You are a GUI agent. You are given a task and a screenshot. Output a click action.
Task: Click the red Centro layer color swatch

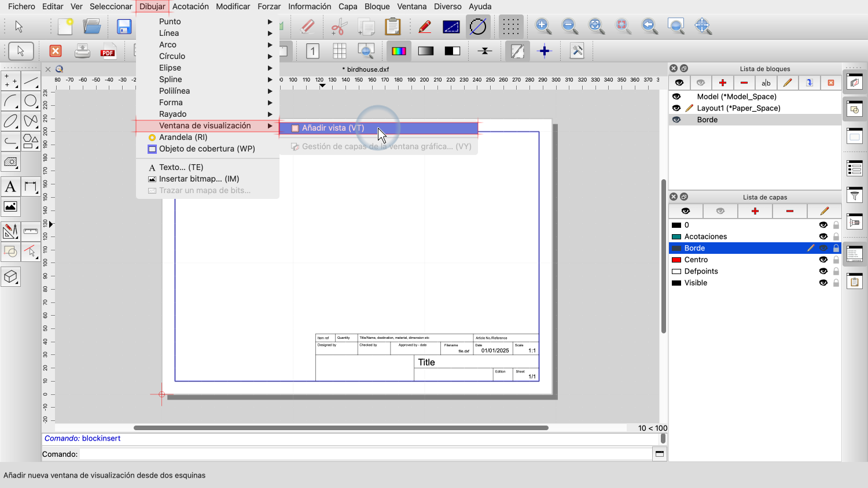point(676,260)
